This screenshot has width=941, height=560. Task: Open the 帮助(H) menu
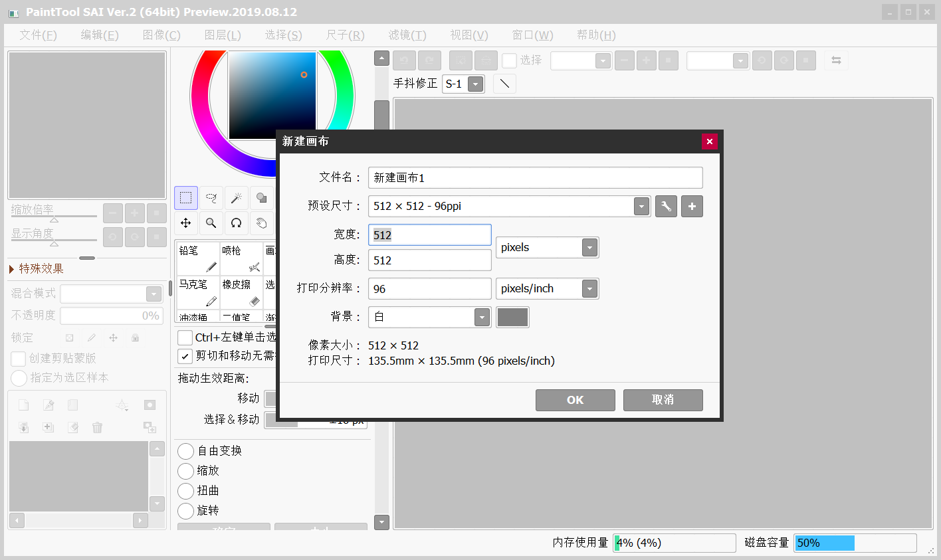[x=596, y=35]
